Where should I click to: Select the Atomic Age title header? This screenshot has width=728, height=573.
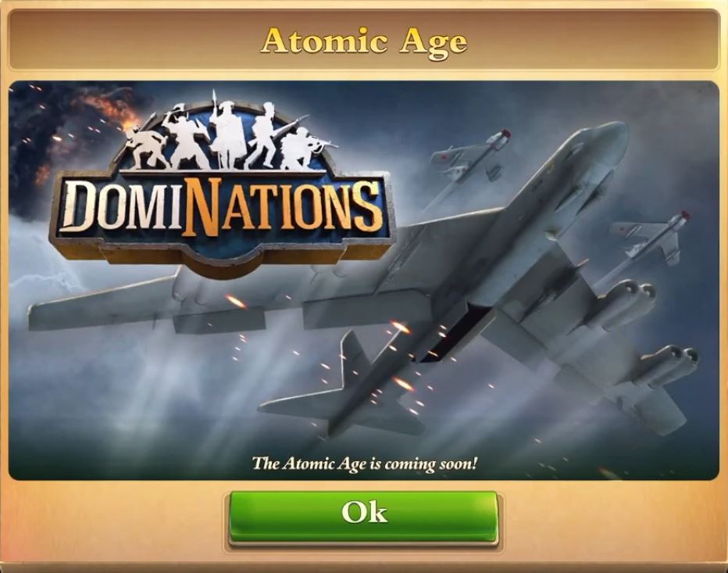tap(364, 41)
